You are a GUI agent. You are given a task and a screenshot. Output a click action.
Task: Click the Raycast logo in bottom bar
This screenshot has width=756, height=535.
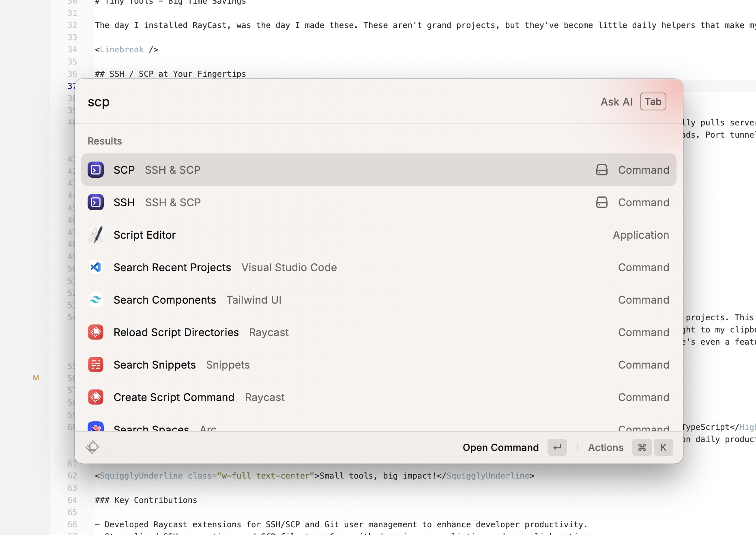pos(92,447)
